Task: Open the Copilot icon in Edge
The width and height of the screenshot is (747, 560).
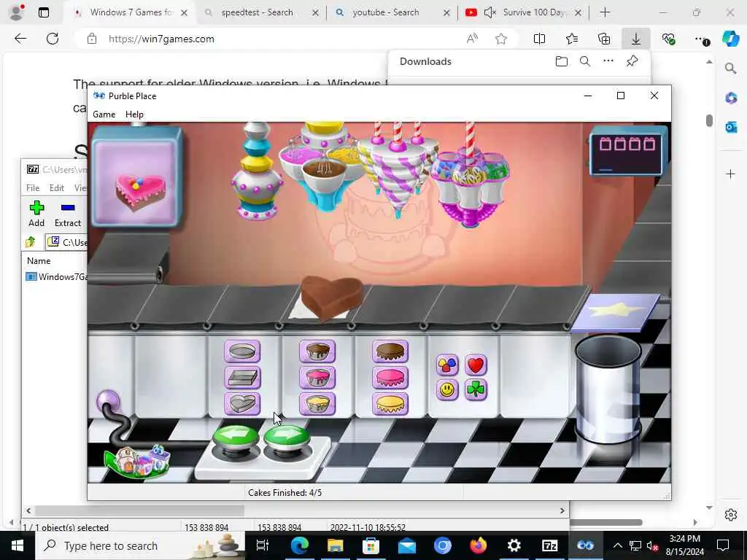Action: (x=731, y=38)
